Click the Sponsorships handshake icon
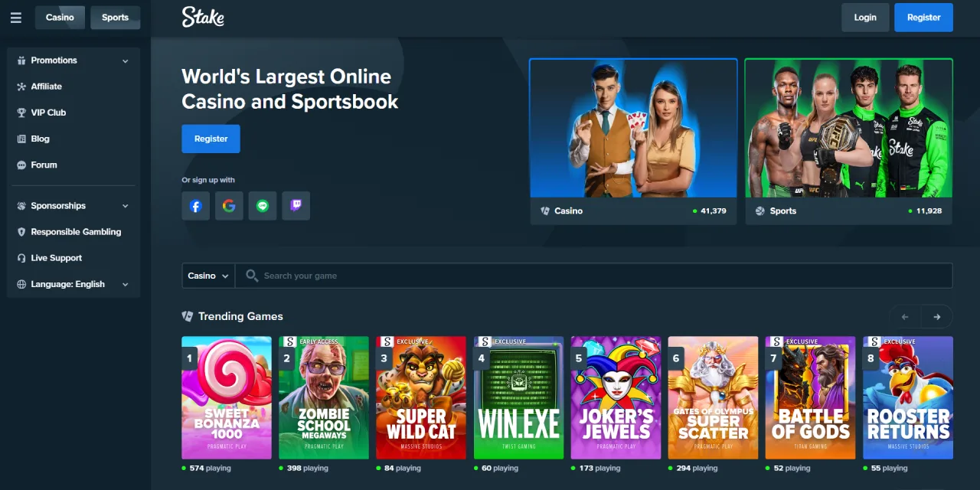Image resolution: width=980 pixels, height=490 pixels. pyautogui.click(x=21, y=206)
